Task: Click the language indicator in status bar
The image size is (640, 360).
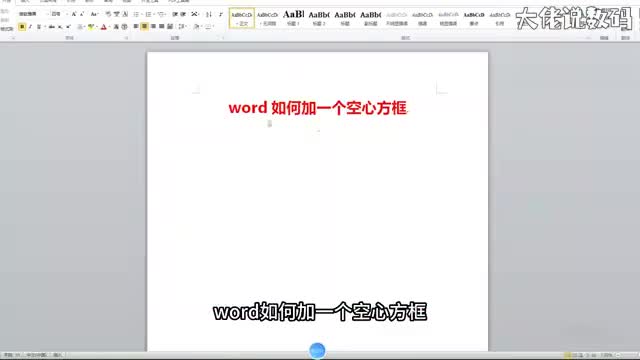Action: (37, 356)
